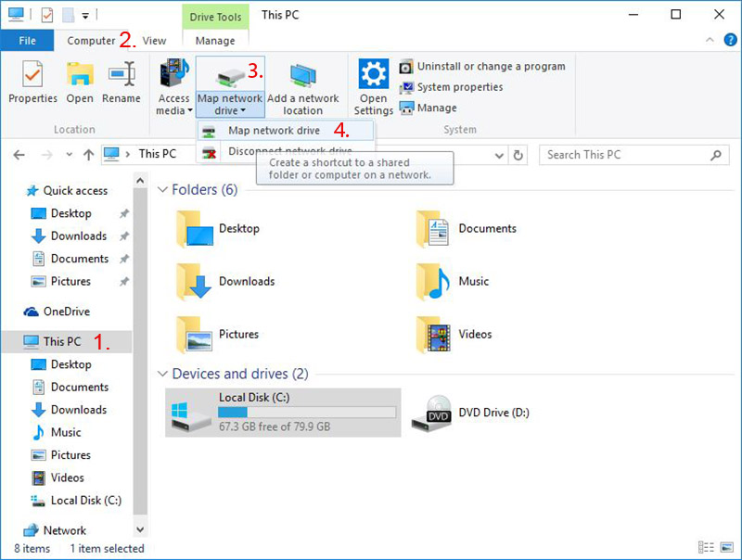742x560 pixels.
Task: Expand the address bar history dropdown
Action: tap(499, 155)
